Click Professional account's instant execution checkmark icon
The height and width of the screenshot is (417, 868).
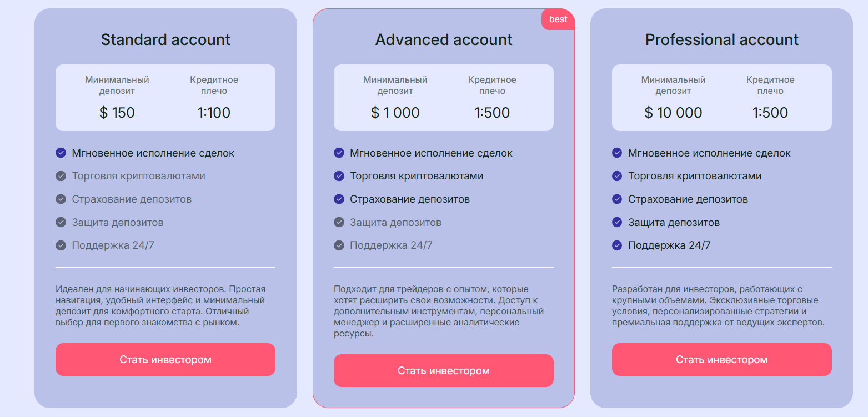coord(617,153)
